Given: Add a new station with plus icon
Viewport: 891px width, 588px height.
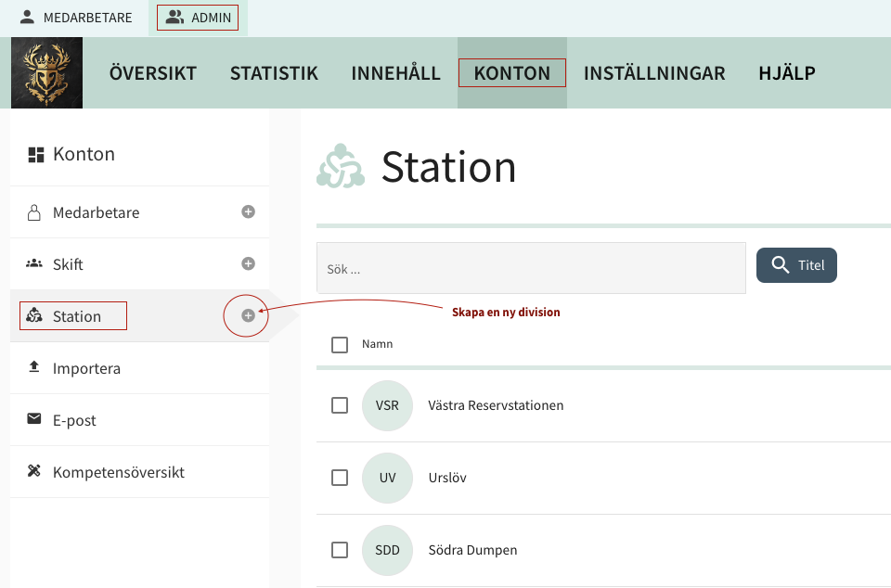Looking at the screenshot, I should point(248,316).
